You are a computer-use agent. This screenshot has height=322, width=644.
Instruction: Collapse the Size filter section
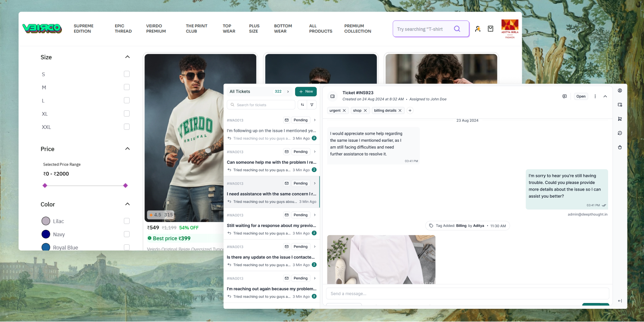point(128,57)
